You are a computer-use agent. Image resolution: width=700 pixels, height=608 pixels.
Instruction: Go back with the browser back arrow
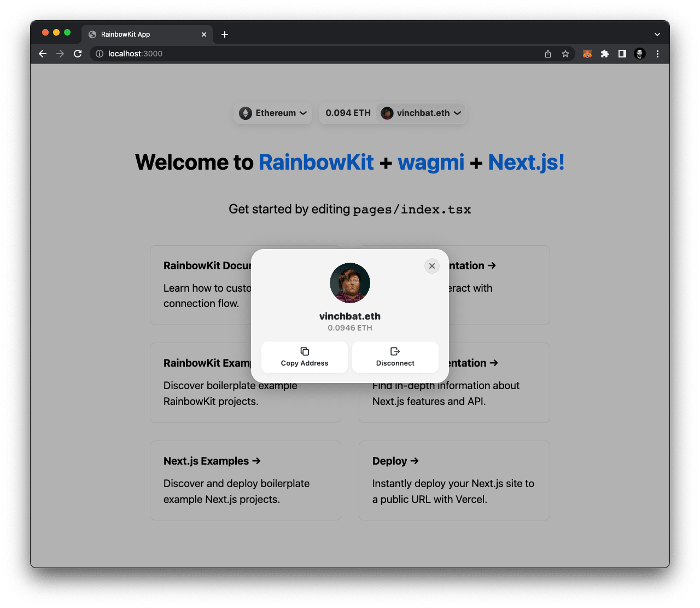click(43, 54)
